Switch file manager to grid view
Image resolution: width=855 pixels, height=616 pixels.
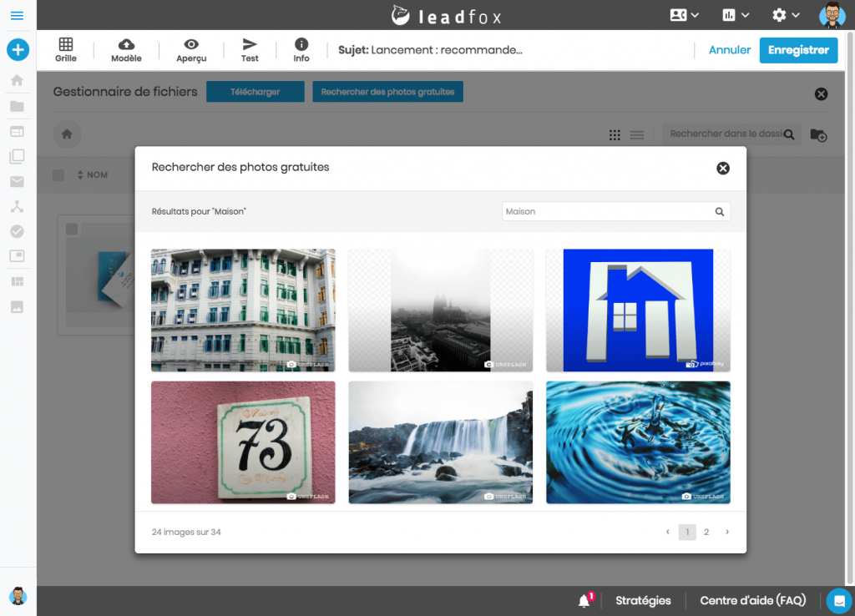point(615,134)
